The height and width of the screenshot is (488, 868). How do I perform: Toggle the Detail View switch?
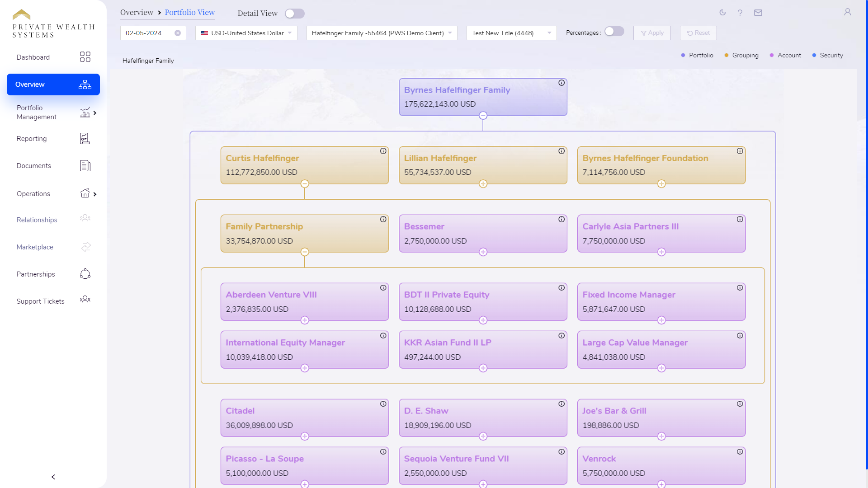(295, 14)
